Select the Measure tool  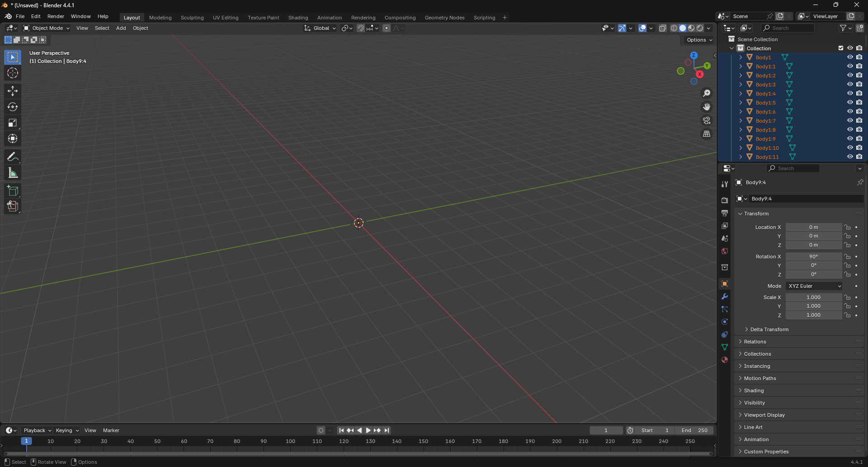(x=12, y=172)
